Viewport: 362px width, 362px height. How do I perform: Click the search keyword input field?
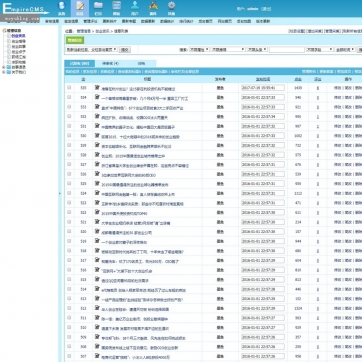pyautogui.click(x=287, y=49)
